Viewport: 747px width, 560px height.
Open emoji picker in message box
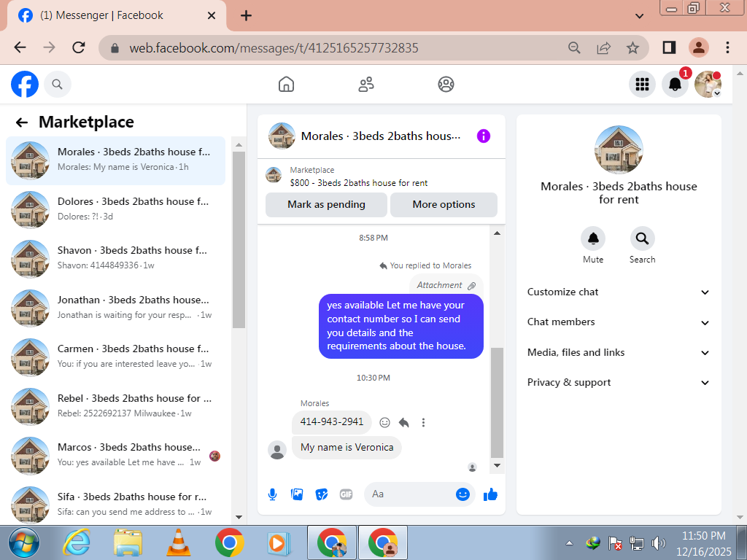(x=462, y=494)
